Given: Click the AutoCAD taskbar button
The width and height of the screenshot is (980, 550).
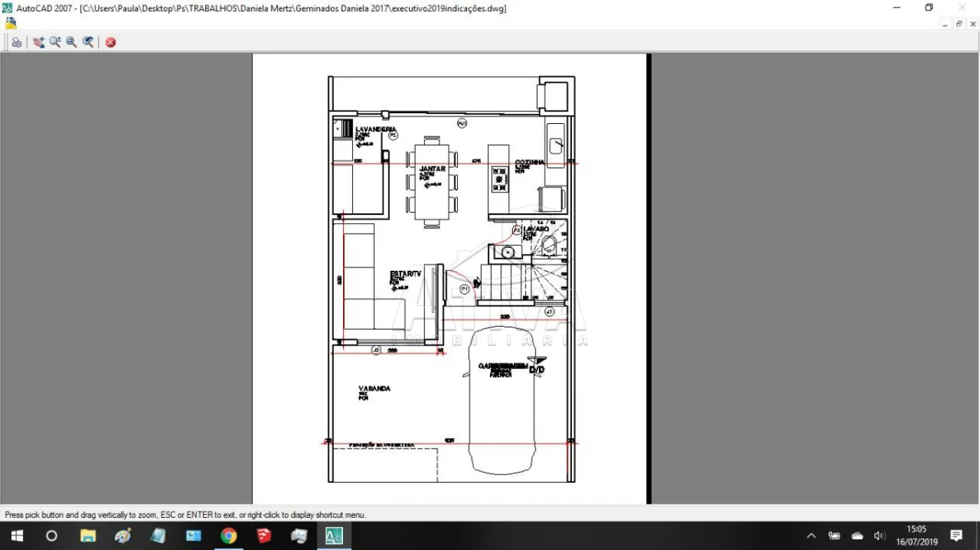Looking at the screenshot, I should click(x=334, y=536).
